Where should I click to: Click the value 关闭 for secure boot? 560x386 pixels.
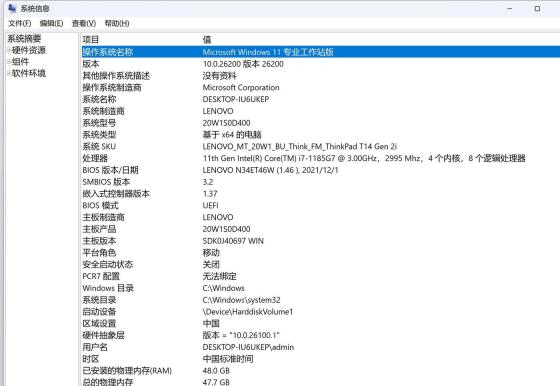pyautogui.click(x=211, y=264)
